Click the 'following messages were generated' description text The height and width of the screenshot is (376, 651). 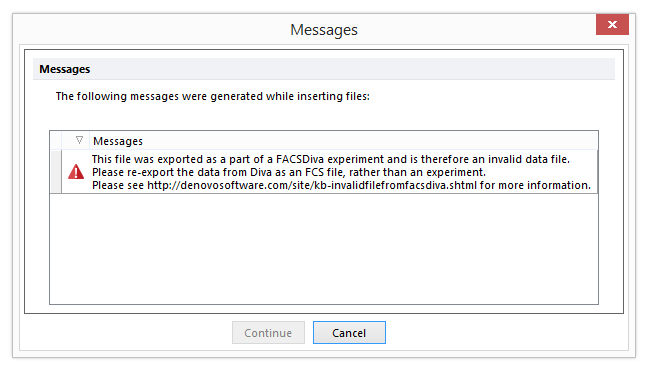213,96
